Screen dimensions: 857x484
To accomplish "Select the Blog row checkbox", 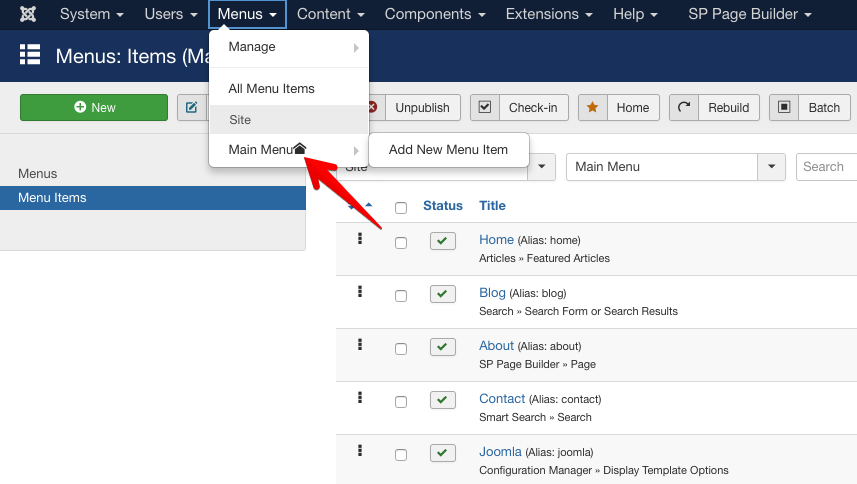I will click(x=401, y=296).
